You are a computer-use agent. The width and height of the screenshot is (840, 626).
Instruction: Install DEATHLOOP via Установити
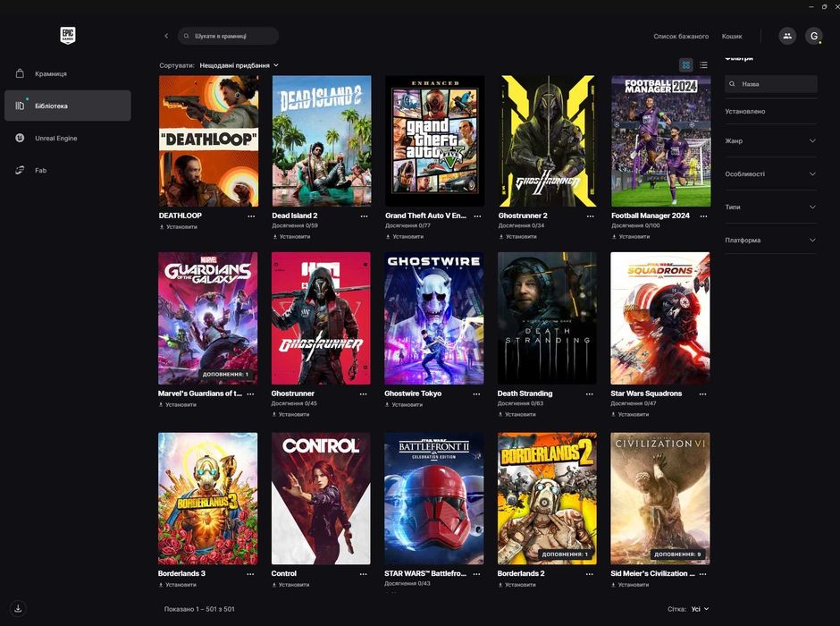point(179,227)
